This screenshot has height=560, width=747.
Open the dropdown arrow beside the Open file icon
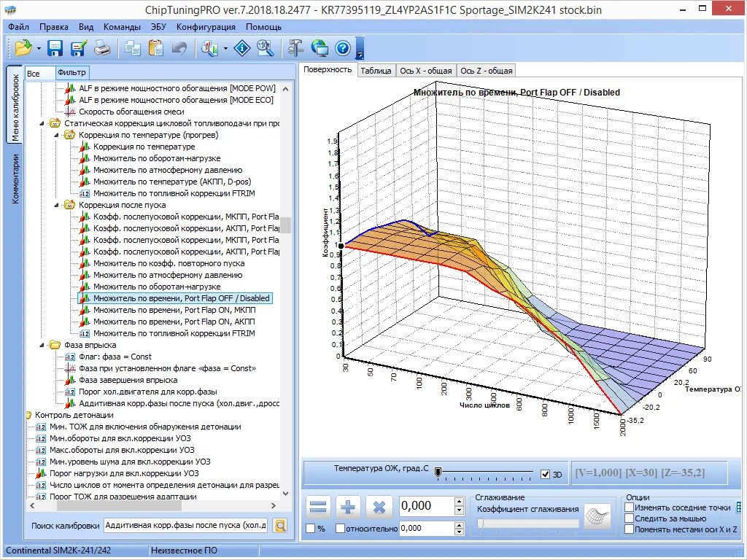pyautogui.click(x=39, y=49)
